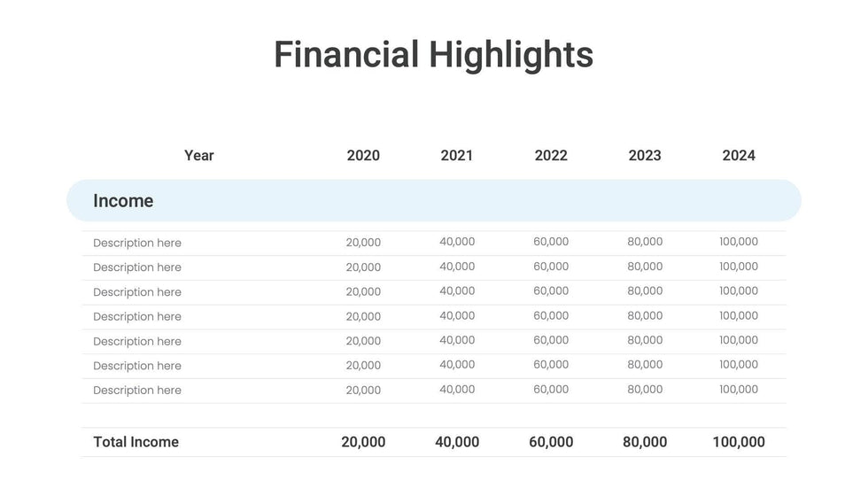Click the second row's 60,000 value
This screenshot has width=868, height=488.
[x=551, y=267]
